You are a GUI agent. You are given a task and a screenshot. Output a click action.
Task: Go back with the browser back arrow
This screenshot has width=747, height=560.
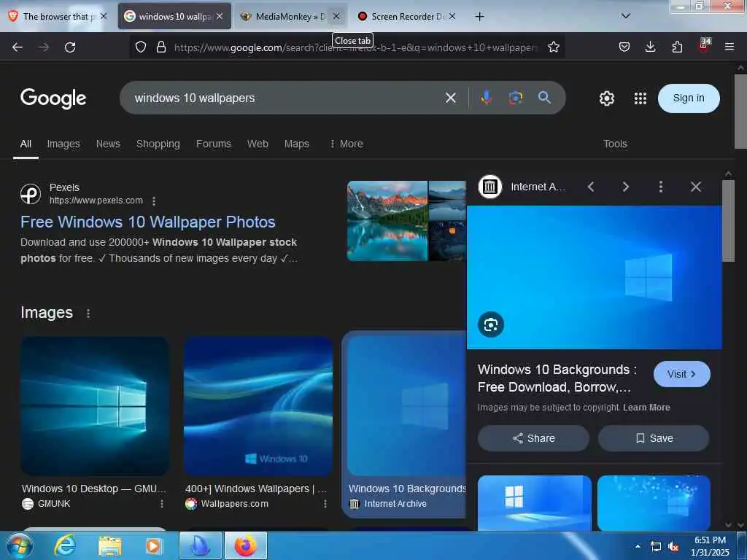point(18,47)
